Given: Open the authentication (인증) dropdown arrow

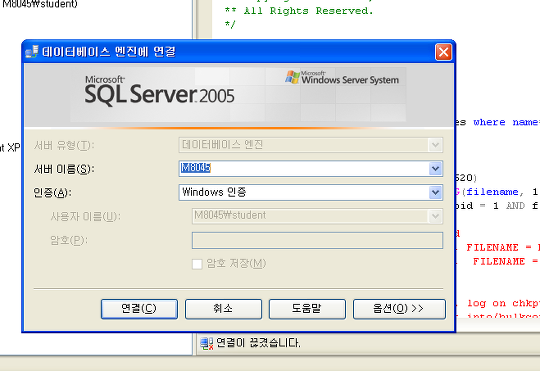Looking at the screenshot, I should click(435, 192).
